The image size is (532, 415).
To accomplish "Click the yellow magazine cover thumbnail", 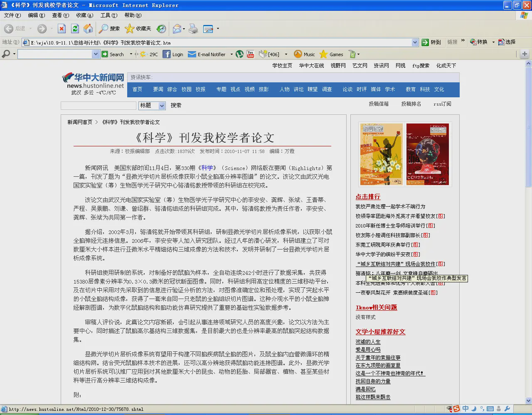I will click(381, 154).
